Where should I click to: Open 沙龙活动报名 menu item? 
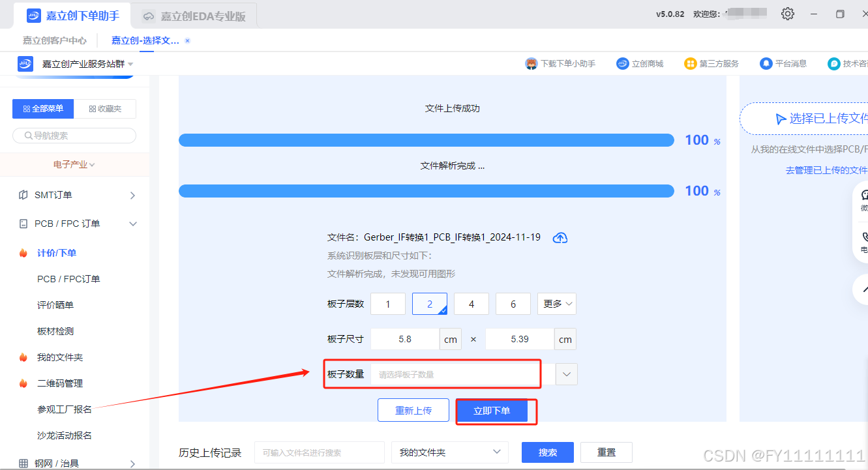65,435
